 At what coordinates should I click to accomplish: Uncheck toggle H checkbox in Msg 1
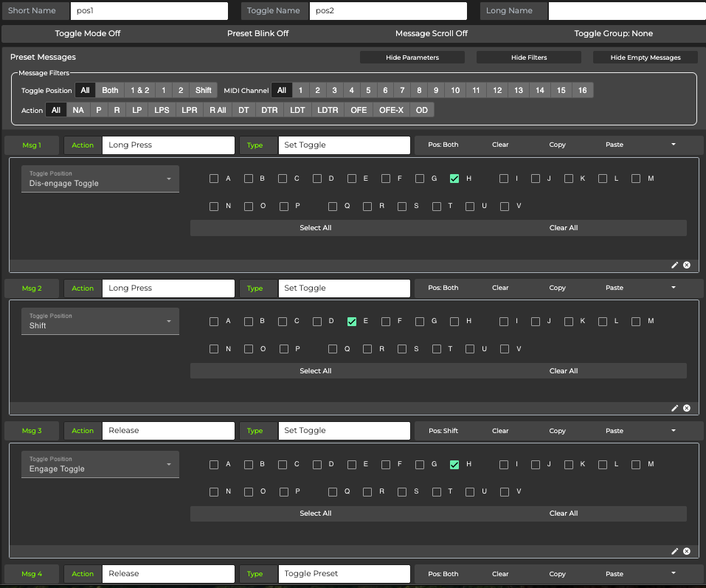coord(454,179)
